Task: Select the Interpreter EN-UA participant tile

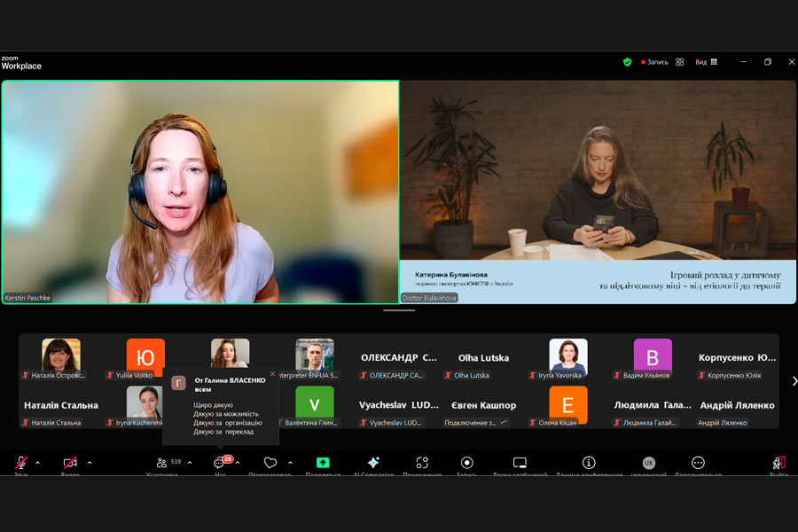Action: [x=315, y=358]
